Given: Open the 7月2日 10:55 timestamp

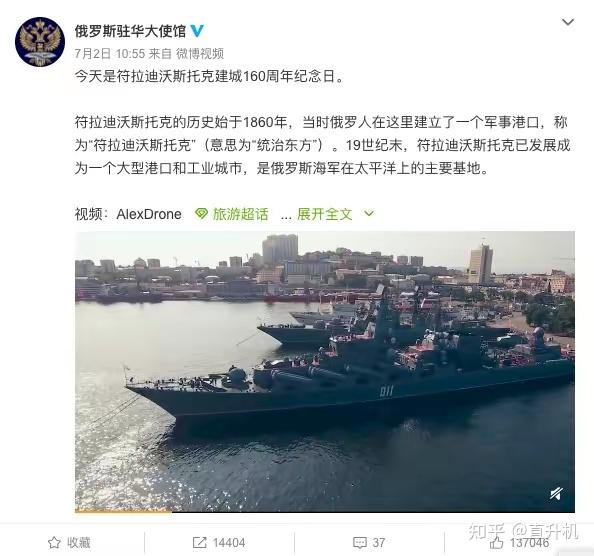Looking at the screenshot, I should click(x=110, y=54).
